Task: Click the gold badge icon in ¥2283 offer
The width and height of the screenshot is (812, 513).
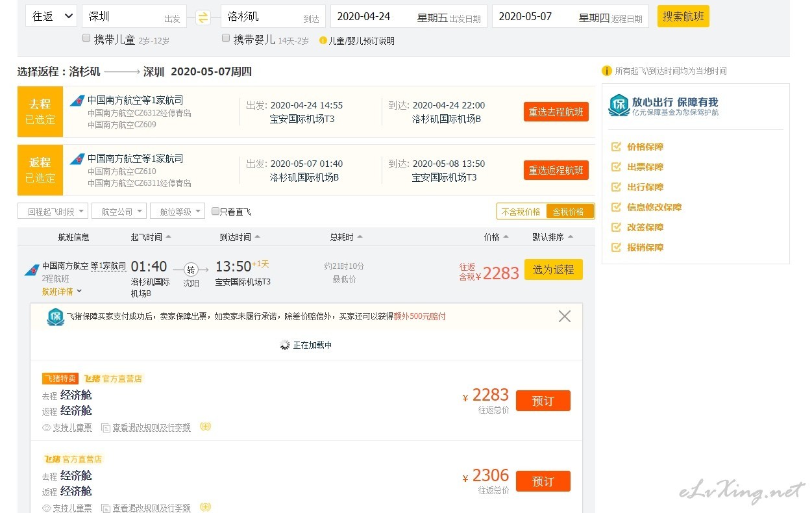Action: point(206,427)
